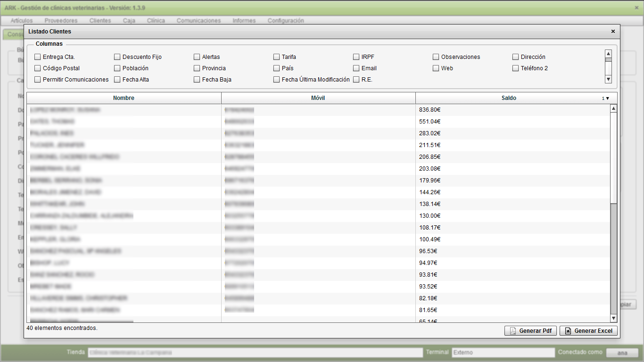Check the Email column option
The width and height of the screenshot is (644, 362).
pos(356,68)
